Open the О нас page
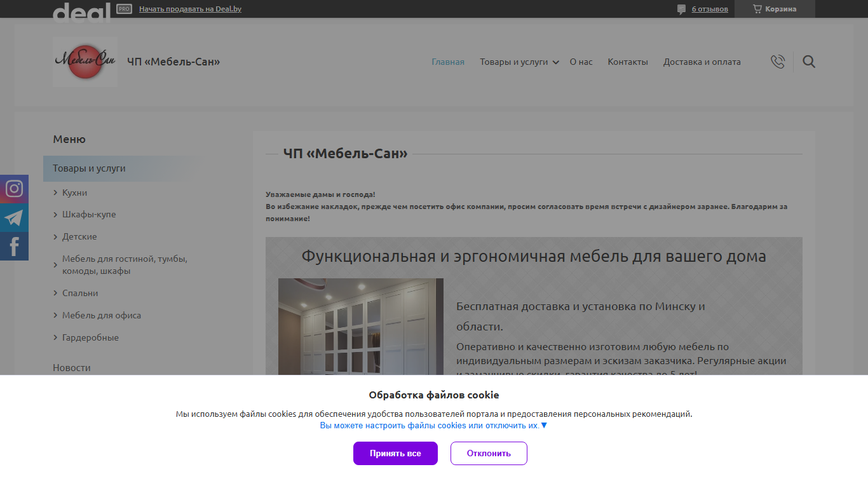 tap(581, 62)
